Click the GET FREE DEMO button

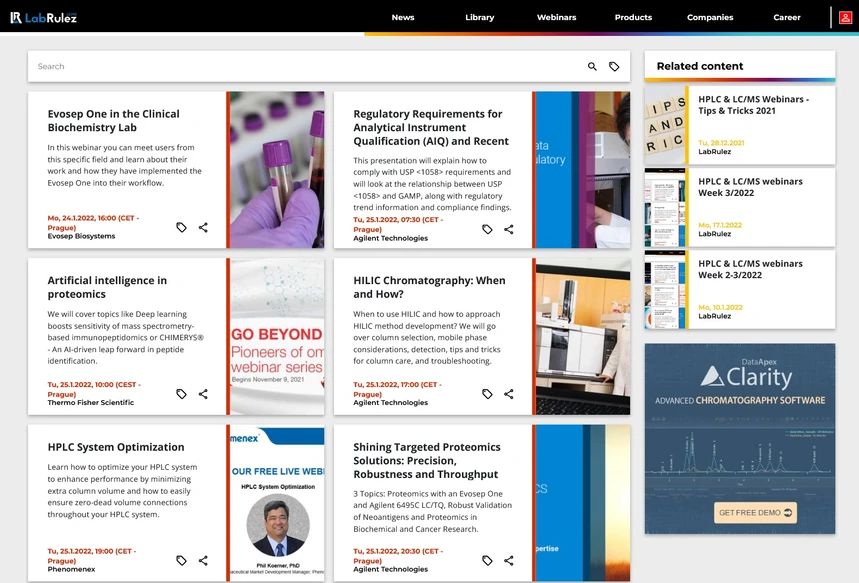(755, 513)
